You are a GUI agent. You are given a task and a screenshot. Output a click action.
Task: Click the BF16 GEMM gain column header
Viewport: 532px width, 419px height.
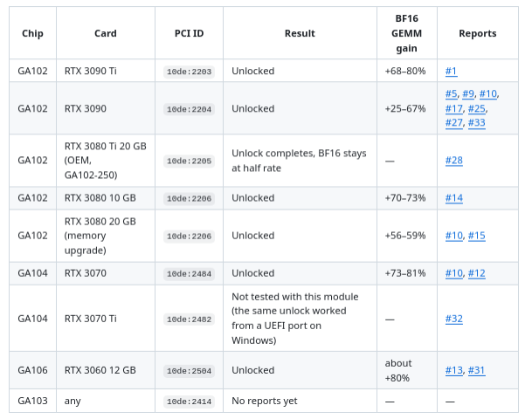click(x=406, y=33)
